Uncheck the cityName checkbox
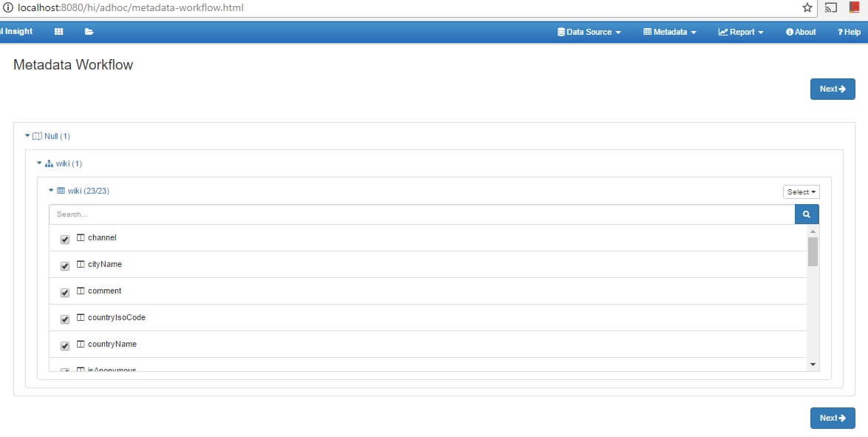868x437 pixels. tap(65, 266)
